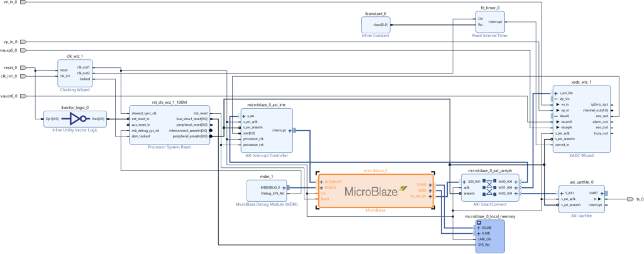Expand the microblaze_0_local_memory hierarchy block
Viewport: 644px width, 254px height.
(479, 223)
